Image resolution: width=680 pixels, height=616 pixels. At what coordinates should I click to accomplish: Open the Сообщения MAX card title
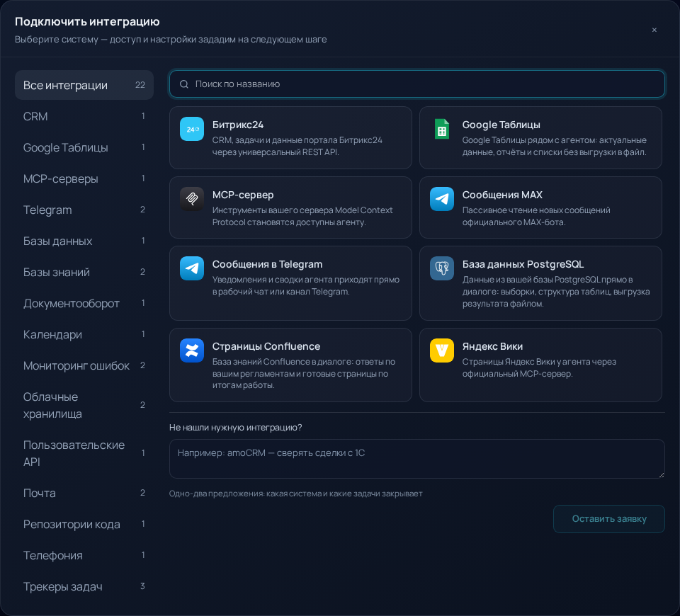pyautogui.click(x=502, y=195)
